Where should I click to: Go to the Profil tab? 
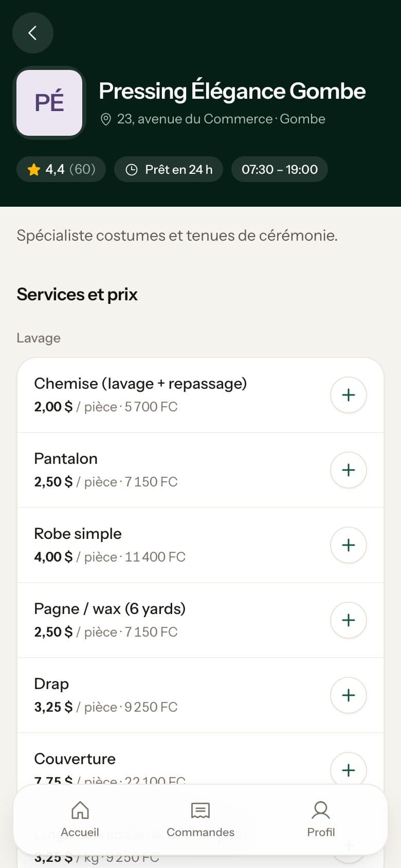coord(321,820)
